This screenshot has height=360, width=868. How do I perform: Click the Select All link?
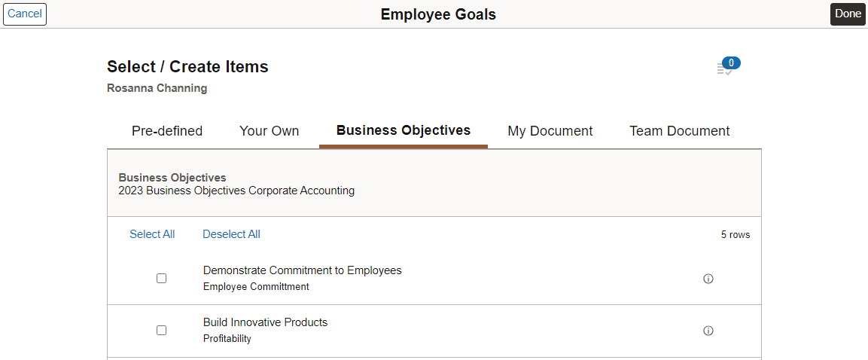[x=152, y=234]
